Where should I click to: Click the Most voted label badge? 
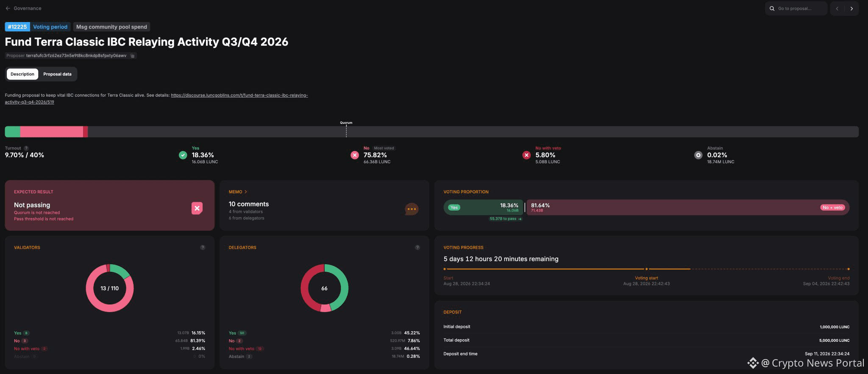click(384, 148)
